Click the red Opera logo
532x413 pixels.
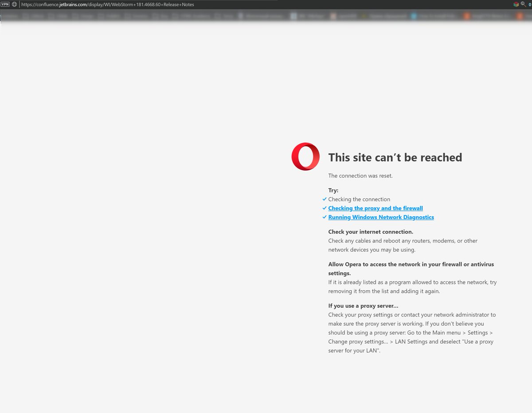[305, 156]
